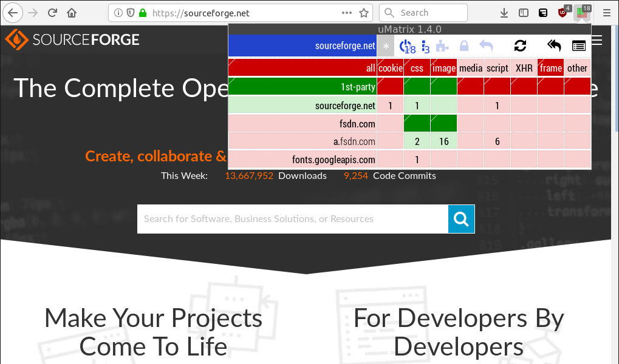This screenshot has width=619, height=364.
Task: Click the '13,667,952' downloads count
Action: coord(249,176)
